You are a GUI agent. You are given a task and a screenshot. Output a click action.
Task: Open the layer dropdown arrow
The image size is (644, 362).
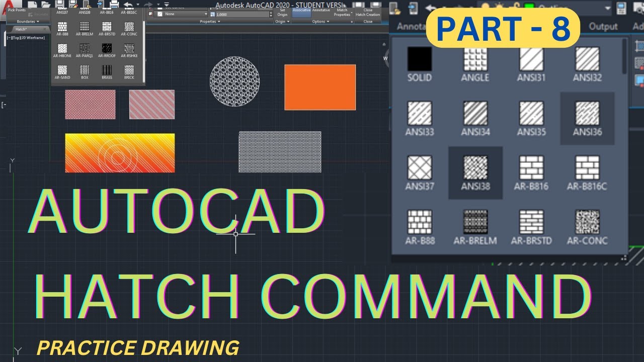click(x=608, y=8)
